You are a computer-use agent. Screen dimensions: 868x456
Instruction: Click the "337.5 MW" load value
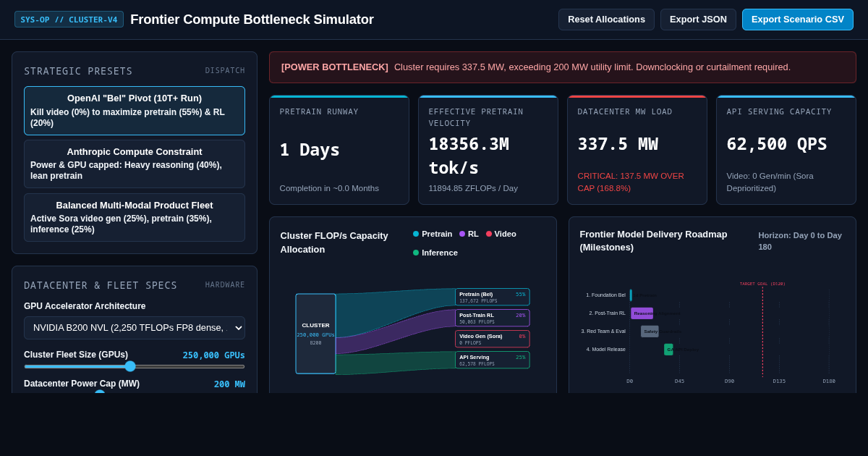pyautogui.click(x=618, y=144)
